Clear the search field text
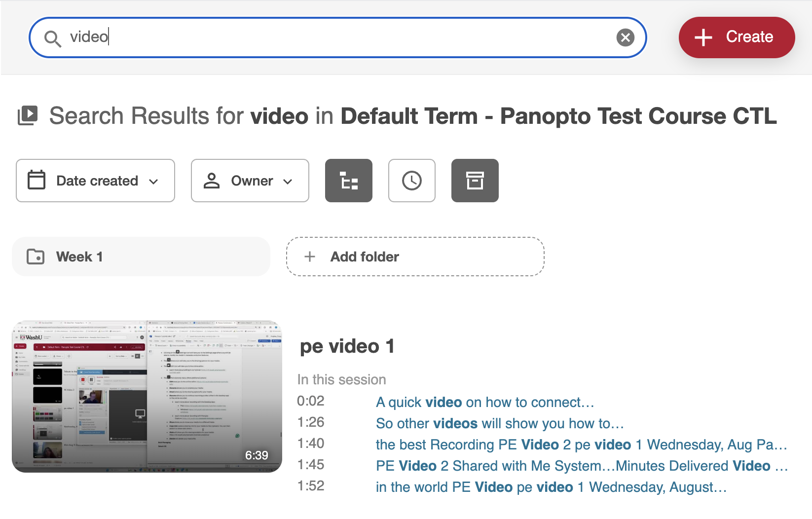This screenshot has height=519, width=812. tap(625, 37)
